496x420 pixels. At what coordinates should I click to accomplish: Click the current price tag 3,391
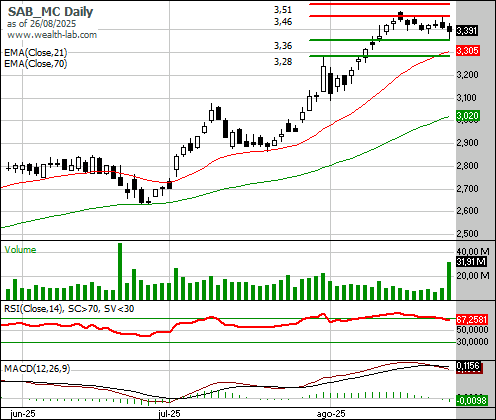pos(467,31)
